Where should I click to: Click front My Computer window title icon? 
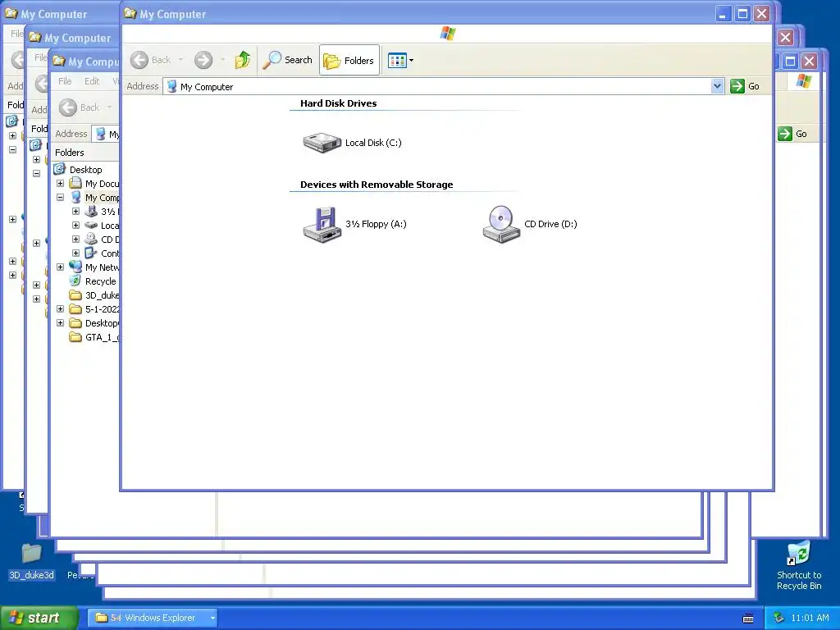130,13
